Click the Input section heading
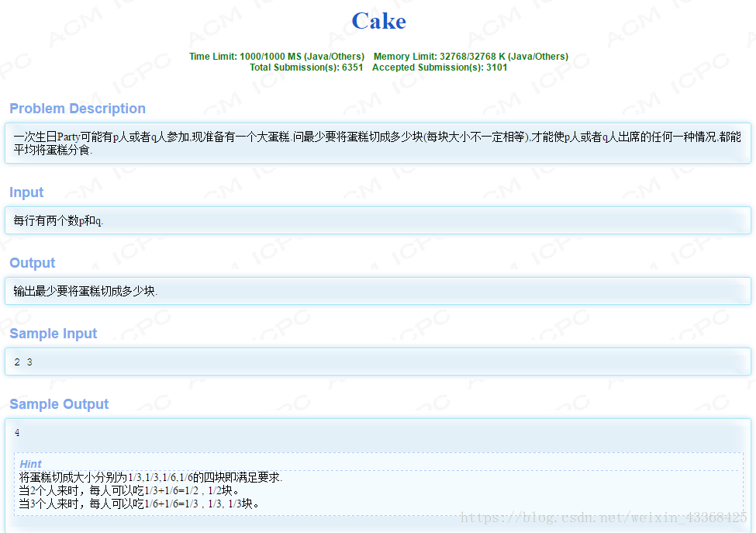756x533 pixels. pyautogui.click(x=26, y=192)
